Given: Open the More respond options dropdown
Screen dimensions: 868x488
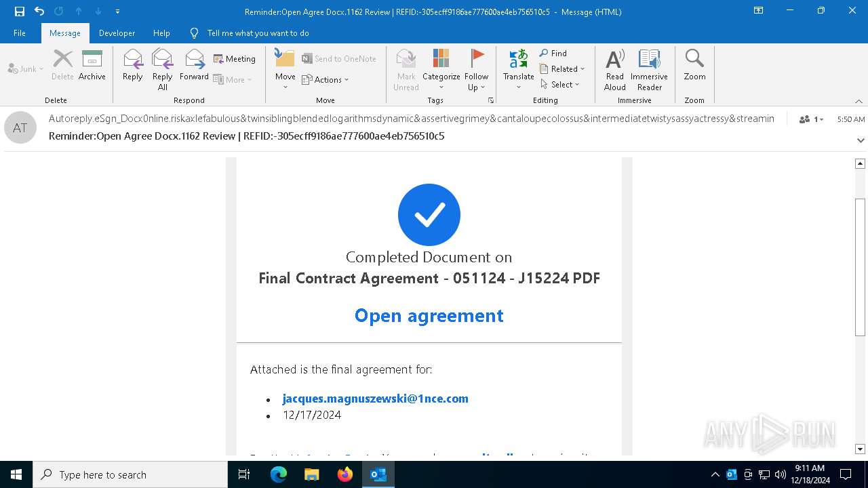Looking at the screenshot, I should [233, 79].
